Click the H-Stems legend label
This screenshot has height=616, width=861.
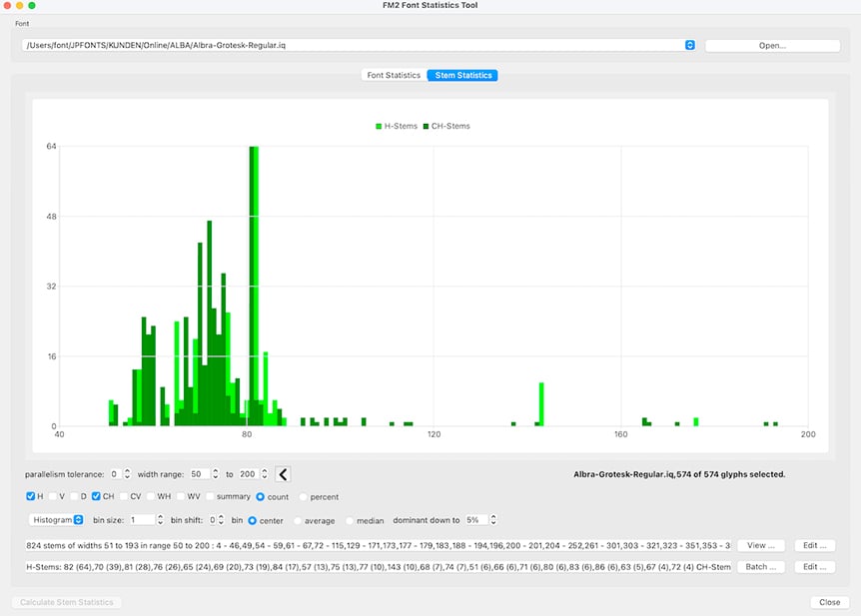(x=401, y=126)
